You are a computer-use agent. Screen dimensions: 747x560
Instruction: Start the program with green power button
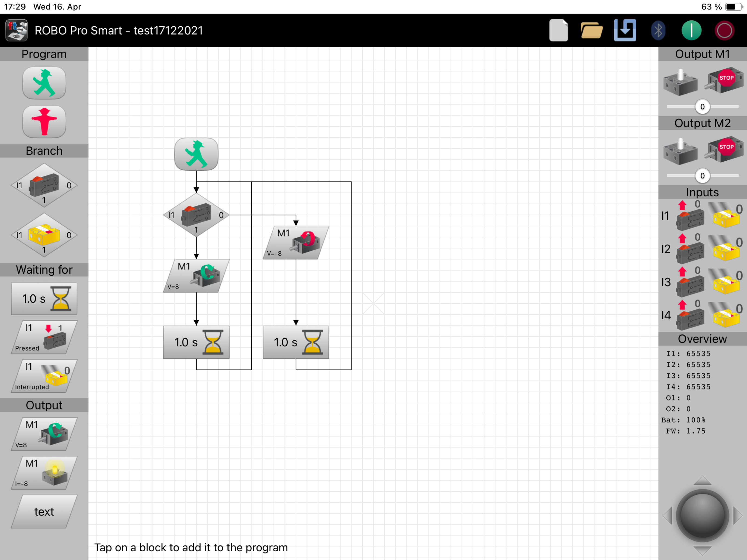[691, 30]
